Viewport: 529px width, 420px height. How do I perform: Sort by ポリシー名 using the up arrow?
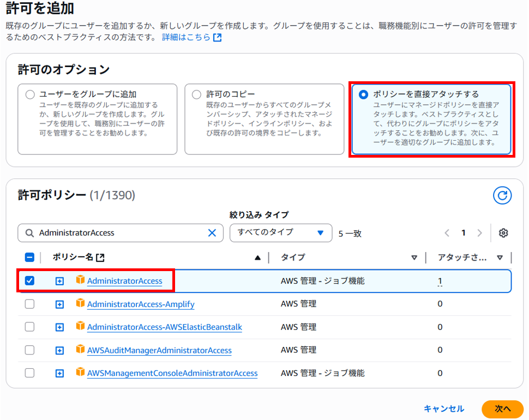click(x=258, y=258)
